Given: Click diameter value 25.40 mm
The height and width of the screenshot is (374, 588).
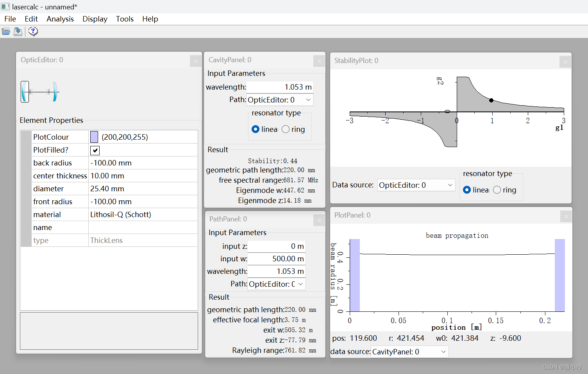Looking at the screenshot, I should [x=143, y=189].
